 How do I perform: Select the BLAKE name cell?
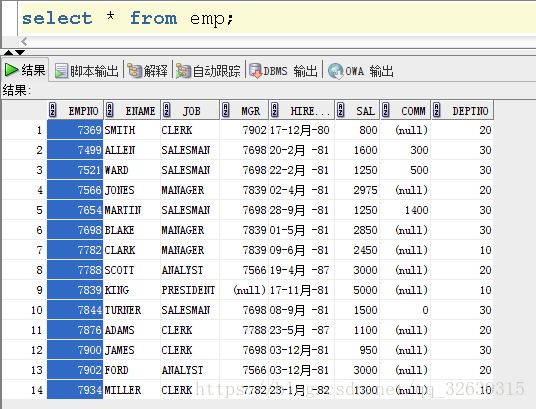[x=132, y=230]
